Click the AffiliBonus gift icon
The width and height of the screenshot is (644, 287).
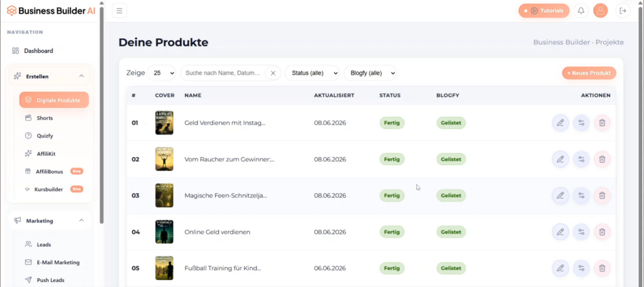[x=28, y=171]
